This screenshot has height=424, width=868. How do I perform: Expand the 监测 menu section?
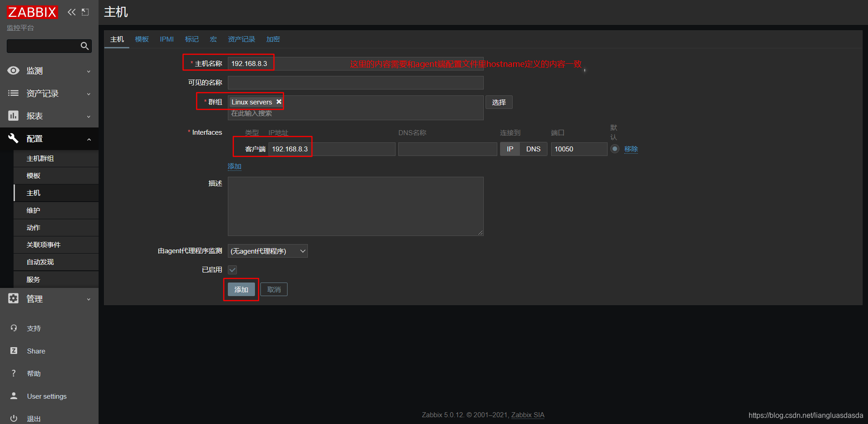89,71
